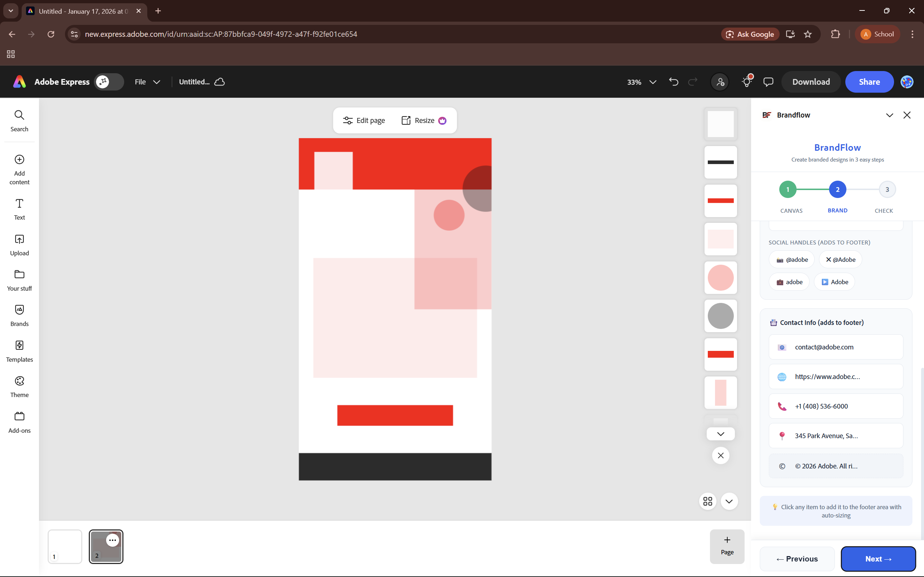
Task: Open the Brands panel icon
Action: click(19, 315)
